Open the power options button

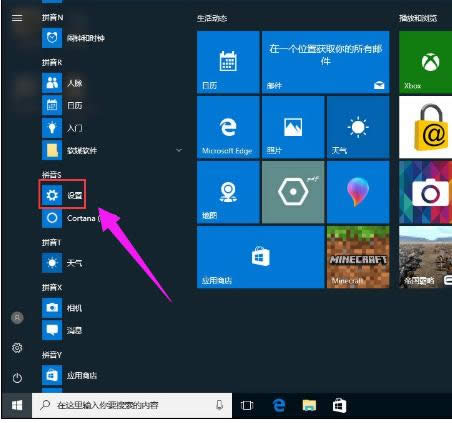(x=17, y=378)
